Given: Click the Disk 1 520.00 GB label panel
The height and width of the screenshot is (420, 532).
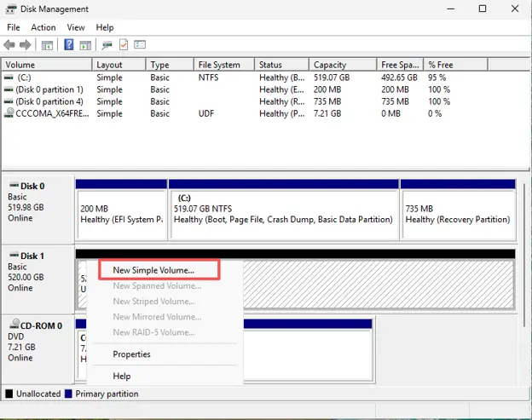Looking at the screenshot, I should click(x=38, y=279).
